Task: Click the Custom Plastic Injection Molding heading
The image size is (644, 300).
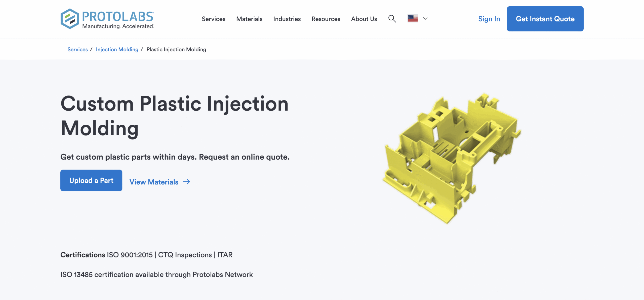Action: 175,115
